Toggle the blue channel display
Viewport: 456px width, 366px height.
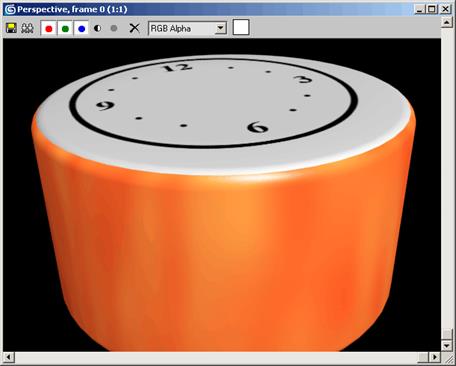(81, 28)
